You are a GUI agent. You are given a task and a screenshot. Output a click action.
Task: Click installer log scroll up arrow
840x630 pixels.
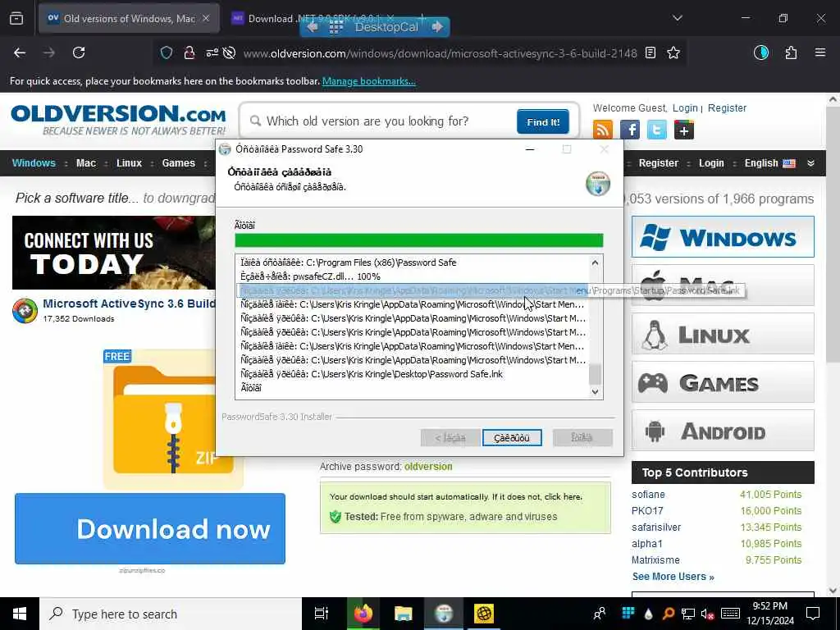[x=596, y=262]
